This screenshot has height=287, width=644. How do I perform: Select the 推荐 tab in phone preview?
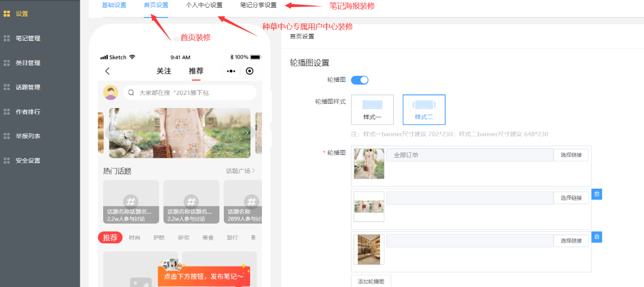coord(196,71)
